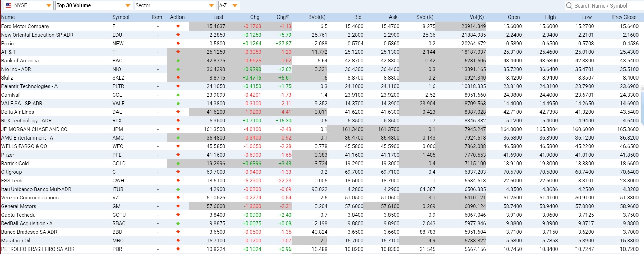The image size is (644, 254).
Task: Click the NIO symbol cell
Action: [117, 69]
